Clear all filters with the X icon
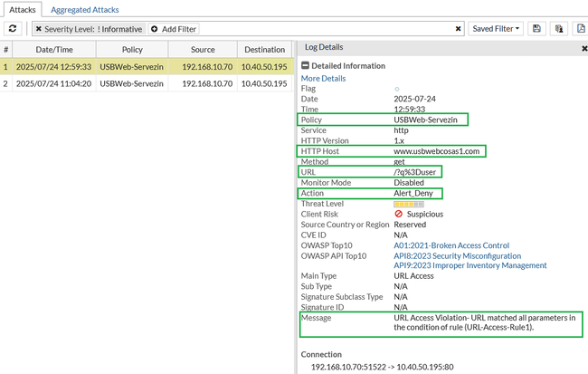588x374 pixels. [458, 29]
